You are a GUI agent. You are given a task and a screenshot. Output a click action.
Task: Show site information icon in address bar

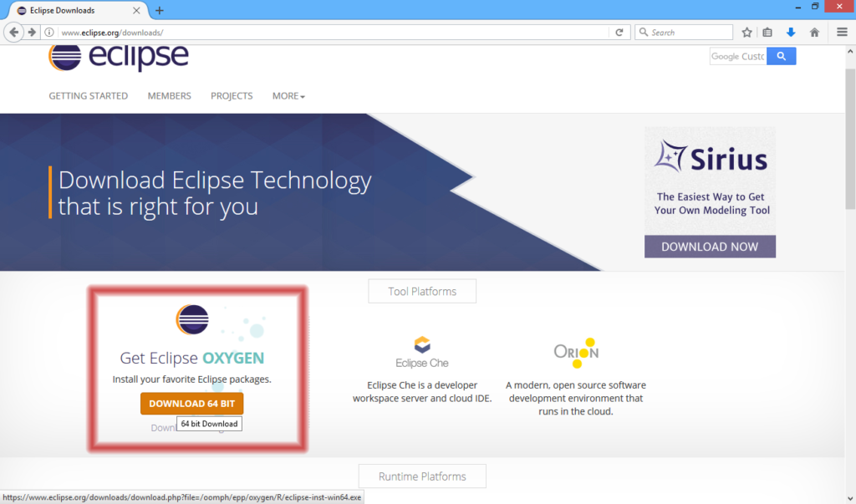(x=49, y=33)
